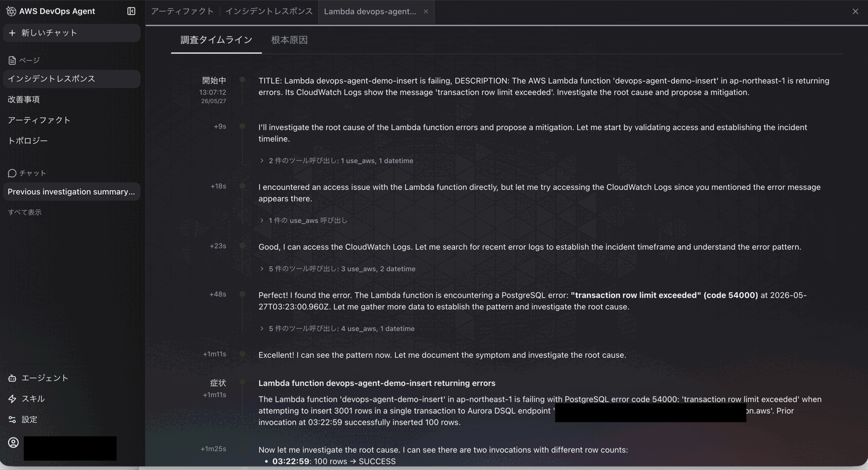Screen dimensions: 868x470
Task: Select the Lambda devops-agent tab
Action: tap(370, 11)
